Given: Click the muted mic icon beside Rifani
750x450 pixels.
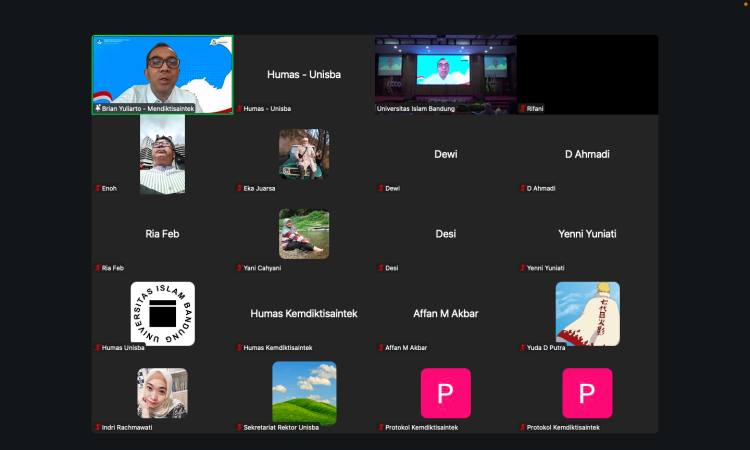Looking at the screenshot, I should point(523,109).
